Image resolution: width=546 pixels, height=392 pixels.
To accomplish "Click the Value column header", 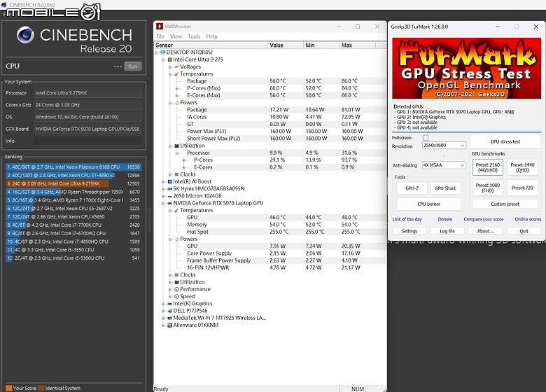I will click(286, 45).
